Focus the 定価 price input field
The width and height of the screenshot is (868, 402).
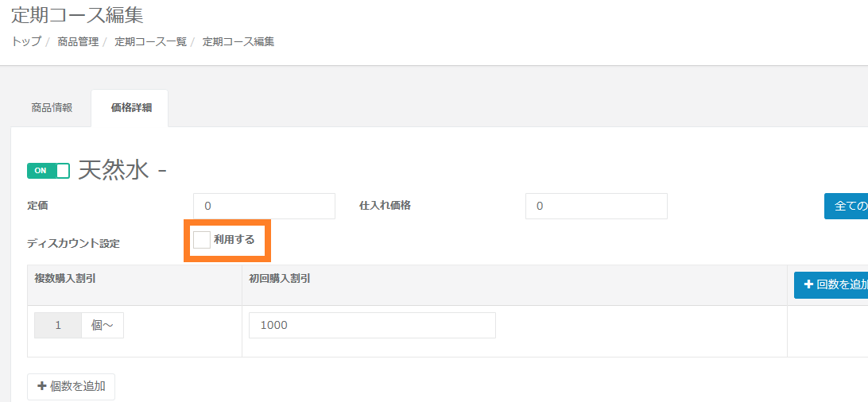264,206
